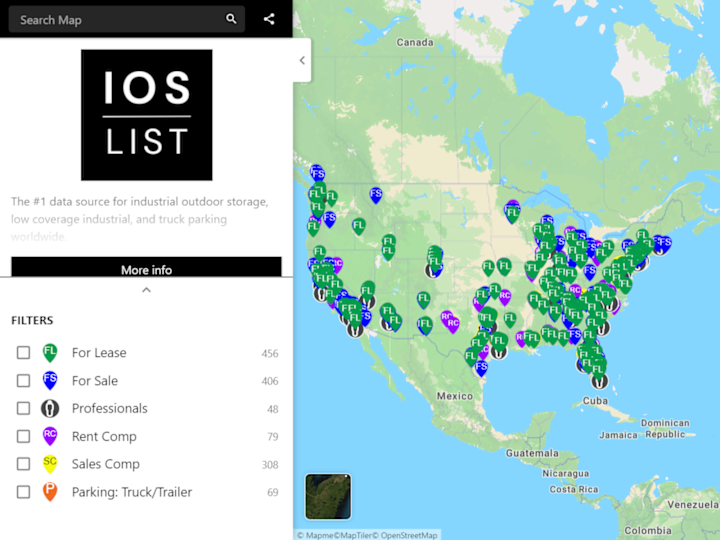Click the 308 count for Sales Comp
This screenshot has width=720, height=540.
click(x=270, y=465)
